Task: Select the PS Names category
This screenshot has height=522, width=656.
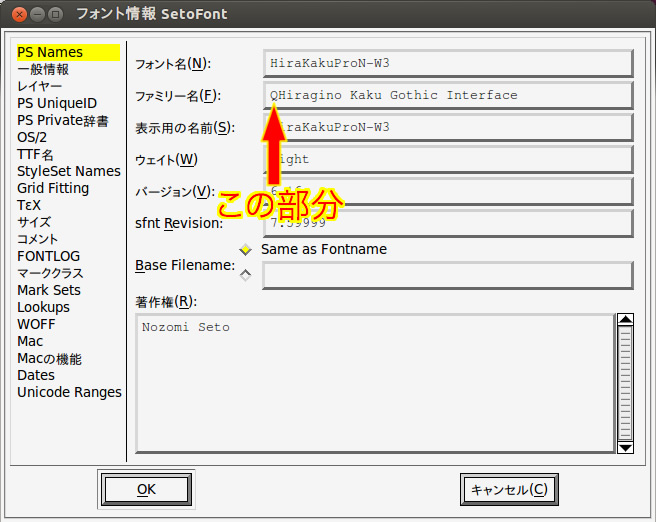Action: click(68, 52)
